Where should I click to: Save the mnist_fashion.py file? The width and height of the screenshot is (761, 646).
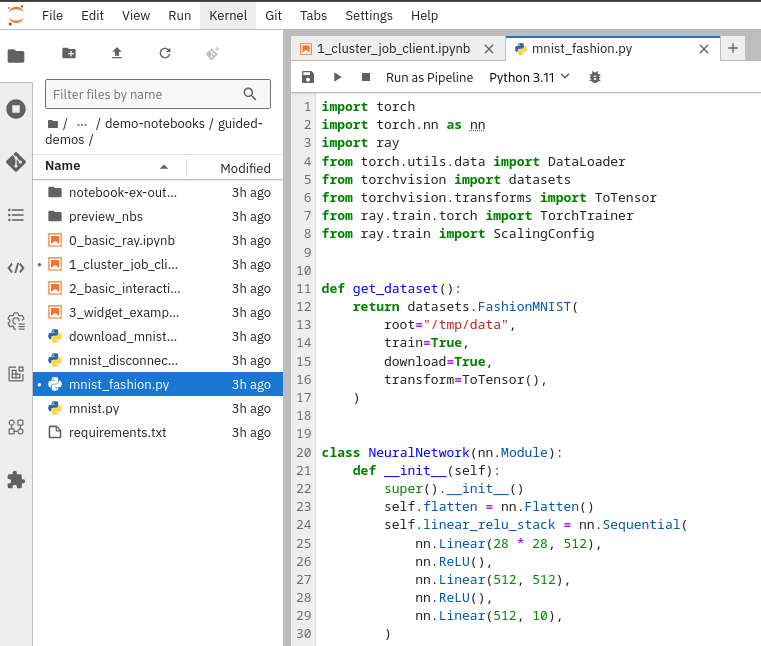(x=308, y=77)
